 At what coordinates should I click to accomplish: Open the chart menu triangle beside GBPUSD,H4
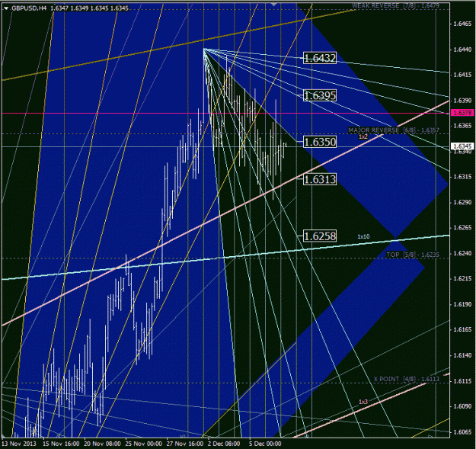(x=6, y=8)
